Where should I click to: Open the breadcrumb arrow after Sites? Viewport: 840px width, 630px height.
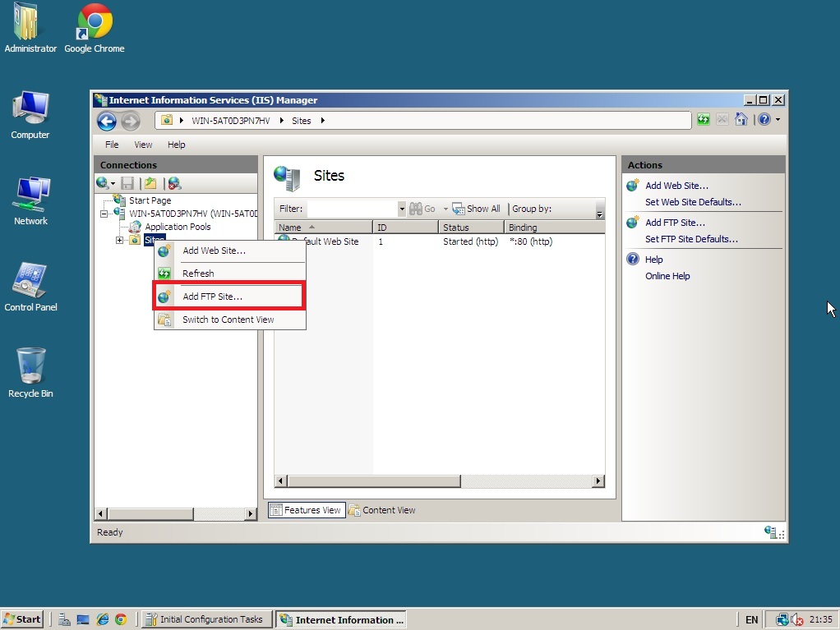[x=322, y=121]
